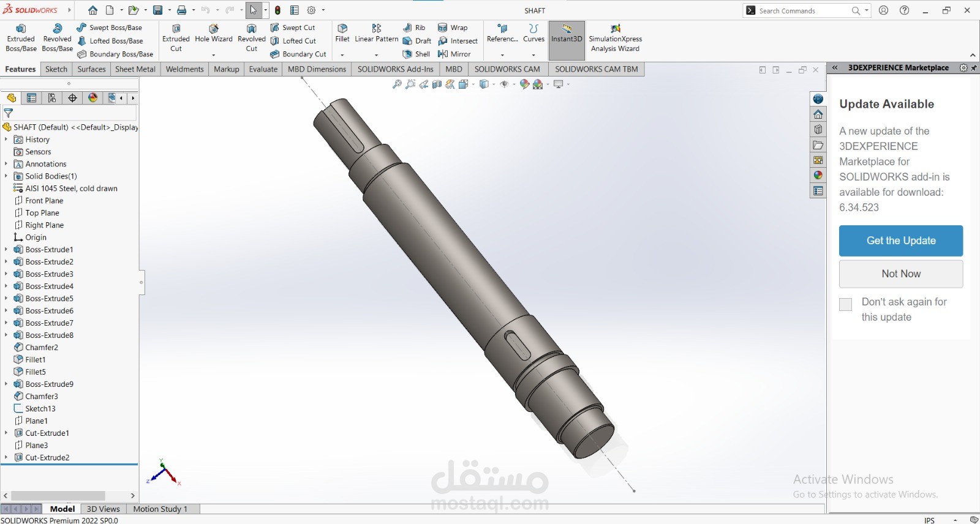This screenshot has width=980, height=524.
Task: Open the Curves tool
Action: tap(533, 34)
